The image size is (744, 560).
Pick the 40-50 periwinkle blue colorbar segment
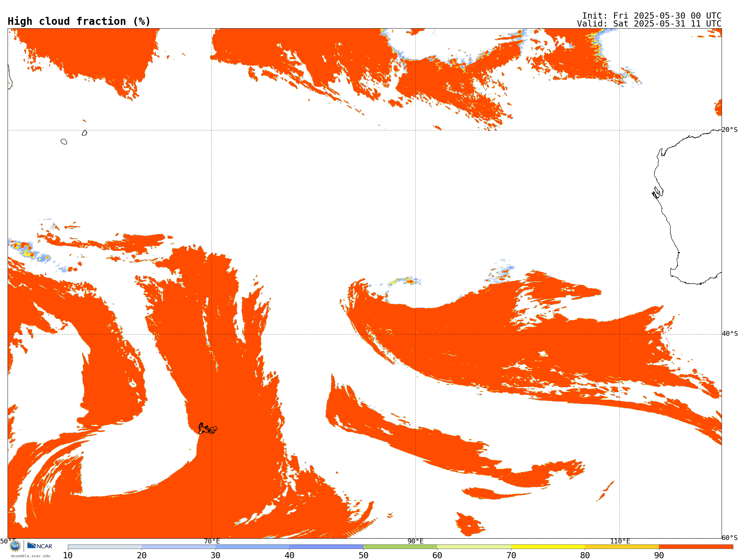click(x=326, y=547)
